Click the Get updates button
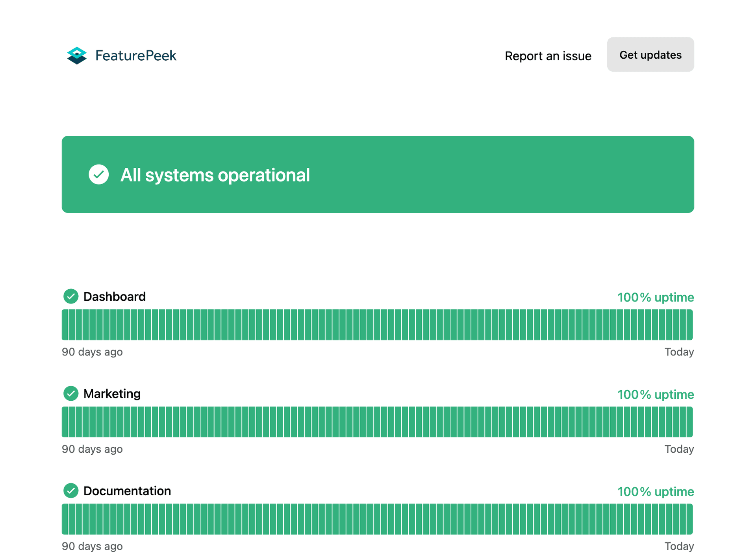 click(x=650, y=55)
